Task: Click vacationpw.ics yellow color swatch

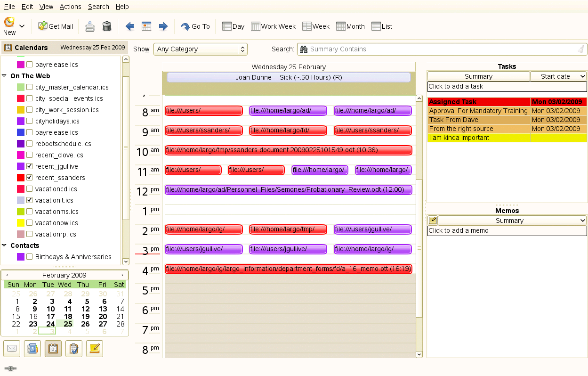Action: [x=21, y=223]
